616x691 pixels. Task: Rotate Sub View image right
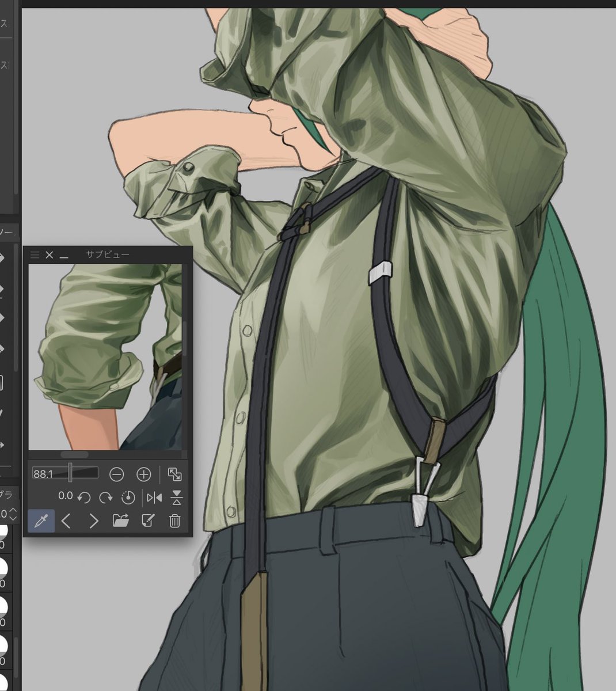pyautogui.click(x=106, y=498)
